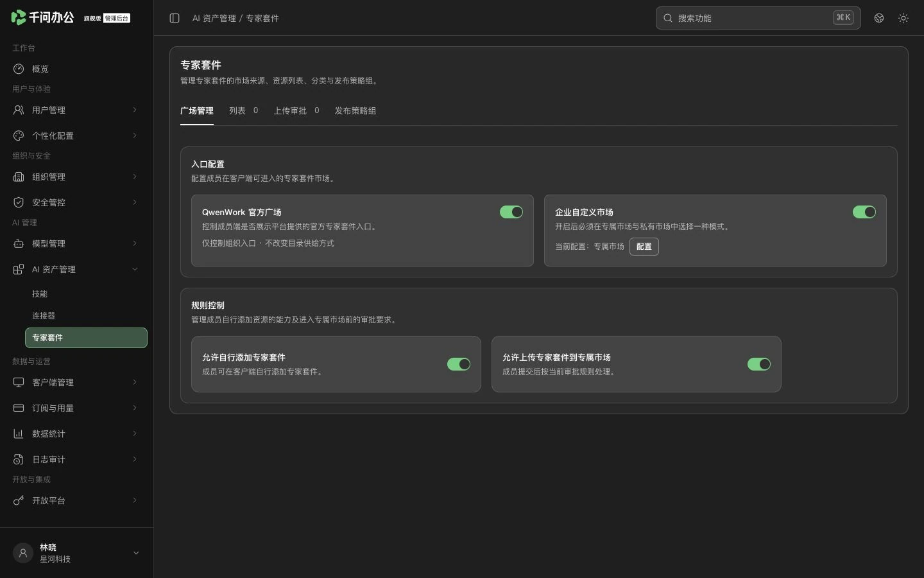Click the 订阅与用量 card icon
The image size is (924, 578).
(19, 408)
